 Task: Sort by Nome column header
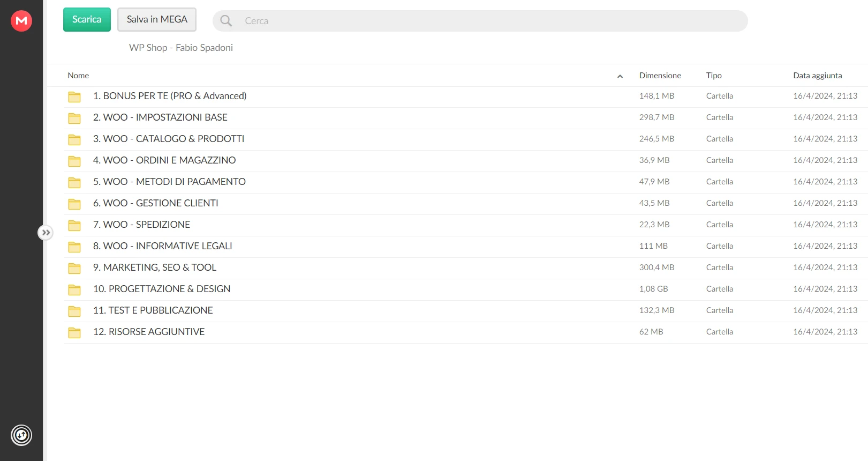tap(78, 76)
